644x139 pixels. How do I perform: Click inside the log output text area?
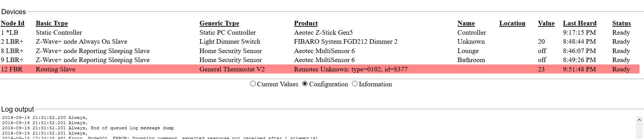318,127
